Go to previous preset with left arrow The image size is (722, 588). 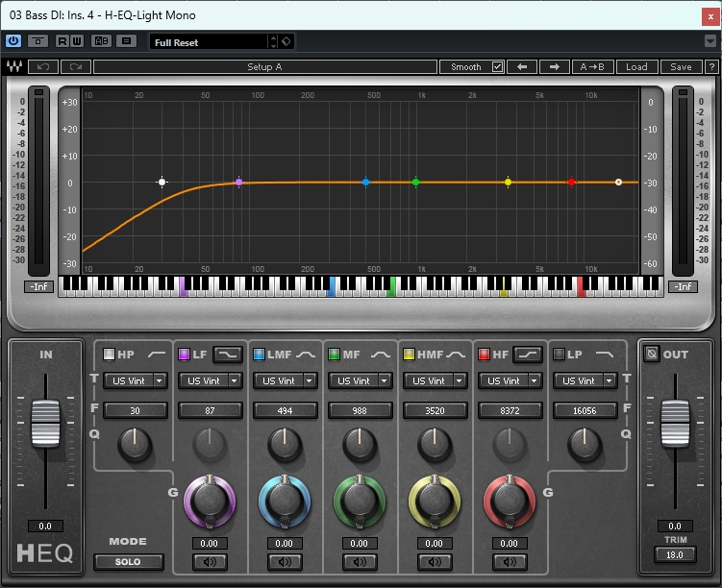click(522, 66)
